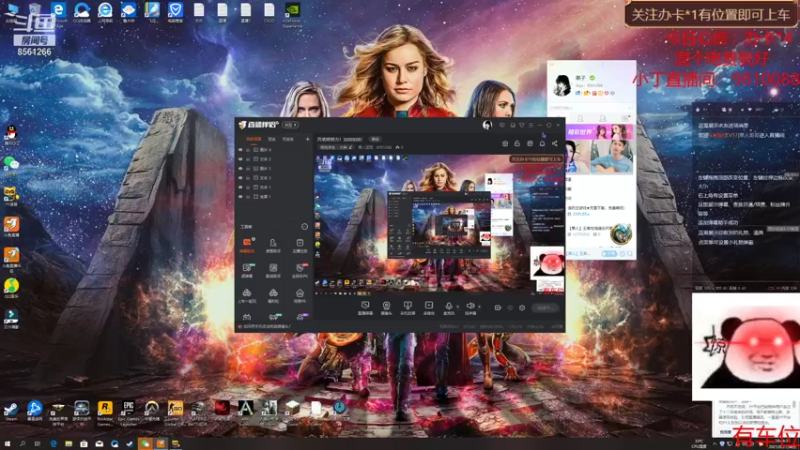Toggle lock on 图片 4 source row

pos(248,149)
